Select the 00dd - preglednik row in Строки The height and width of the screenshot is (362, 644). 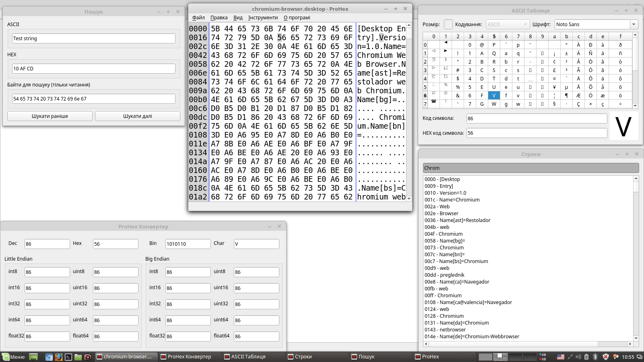click(x=528, y=275)
